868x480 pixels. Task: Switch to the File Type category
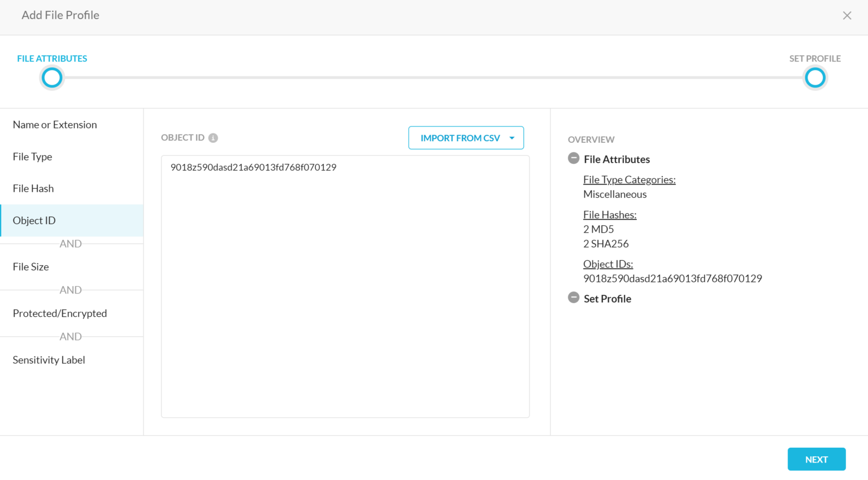point(32,156)
